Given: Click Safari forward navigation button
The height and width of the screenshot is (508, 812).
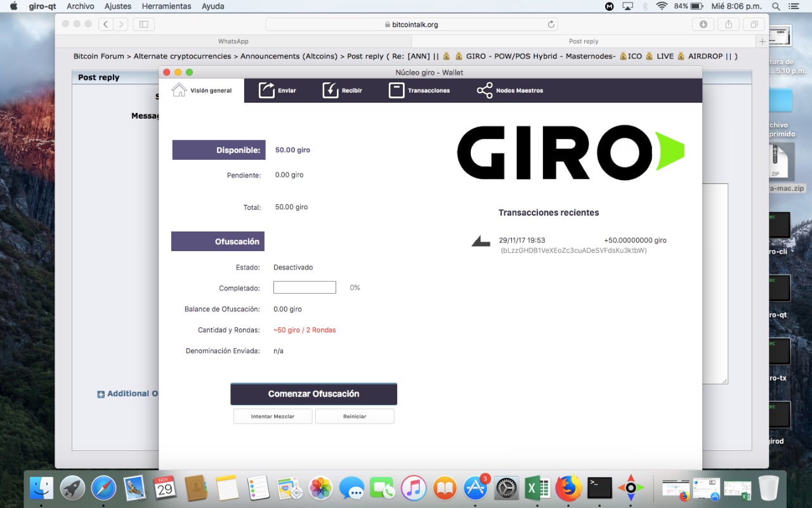Looking at the screenshot, I should 121,24.
